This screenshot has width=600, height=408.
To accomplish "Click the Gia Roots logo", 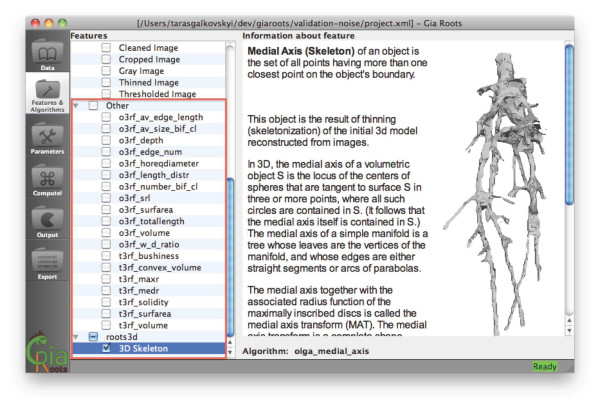I will tap(47, 351).
